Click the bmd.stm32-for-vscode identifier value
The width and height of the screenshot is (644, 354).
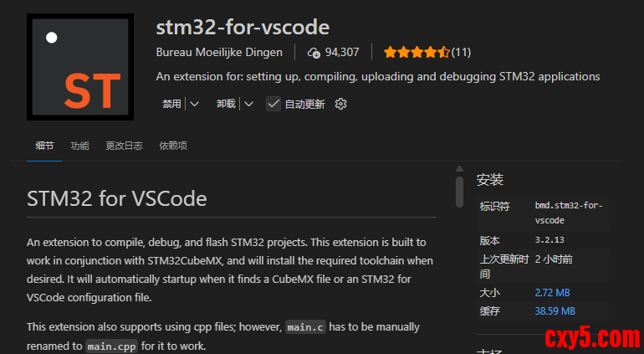click(569, 213)
